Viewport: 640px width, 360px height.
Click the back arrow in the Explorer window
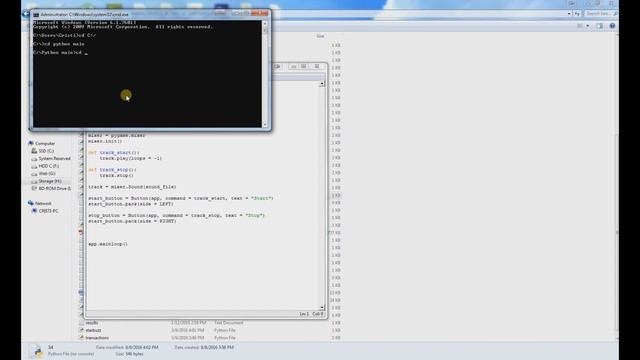[x=26, y=14]
